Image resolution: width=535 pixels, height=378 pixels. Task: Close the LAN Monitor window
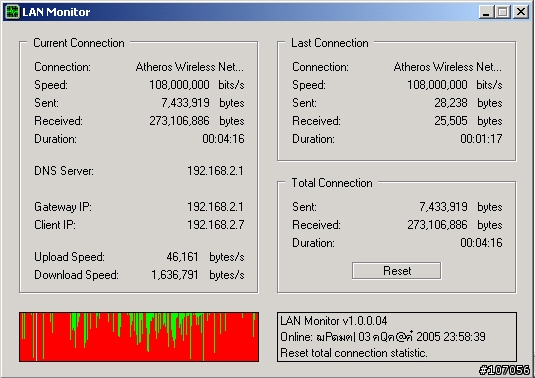(x=521, y=12)
